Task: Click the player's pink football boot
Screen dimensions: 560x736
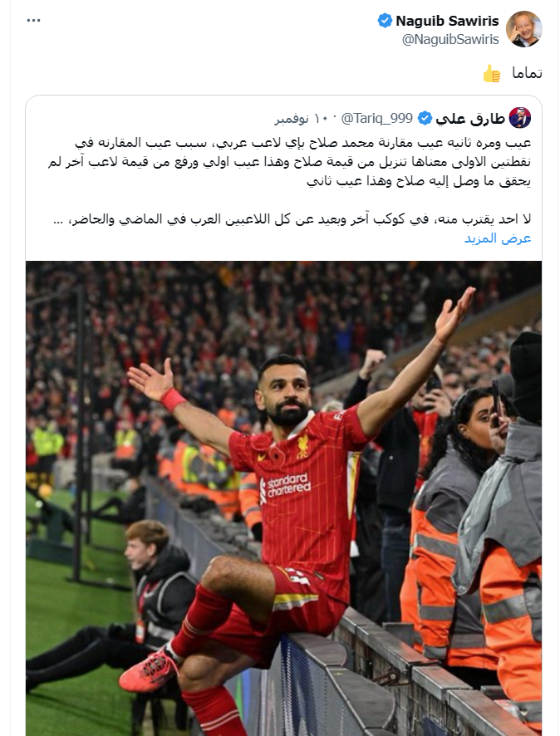Action: click(150, 669)
